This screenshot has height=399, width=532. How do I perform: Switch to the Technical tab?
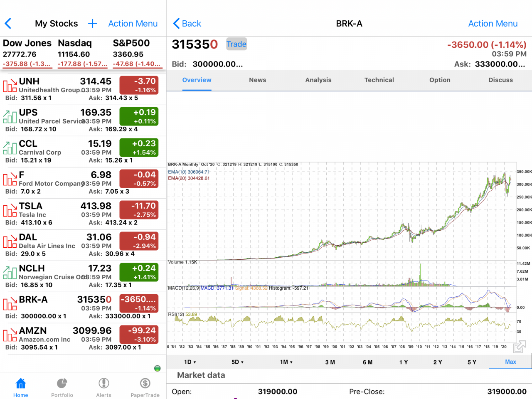[x=379, y=80]
